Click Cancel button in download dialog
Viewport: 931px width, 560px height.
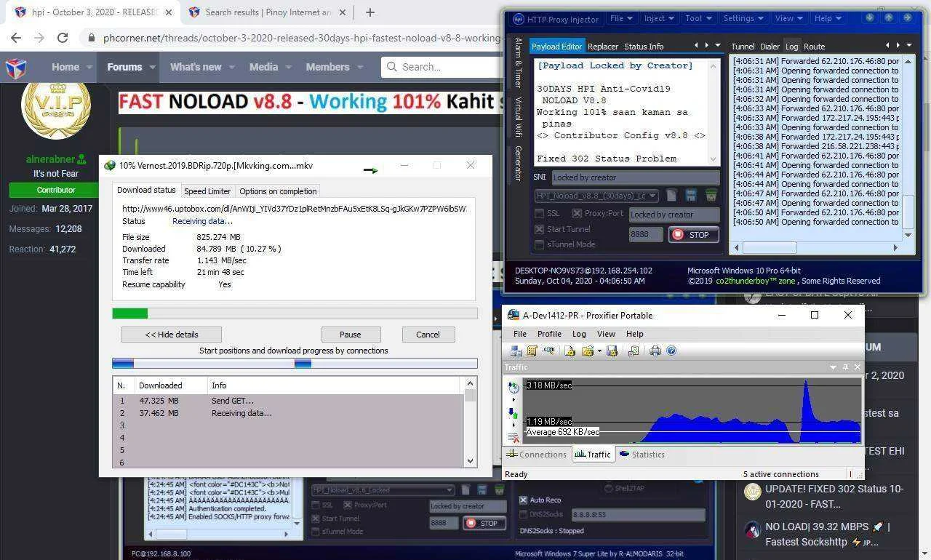[428, 335]
